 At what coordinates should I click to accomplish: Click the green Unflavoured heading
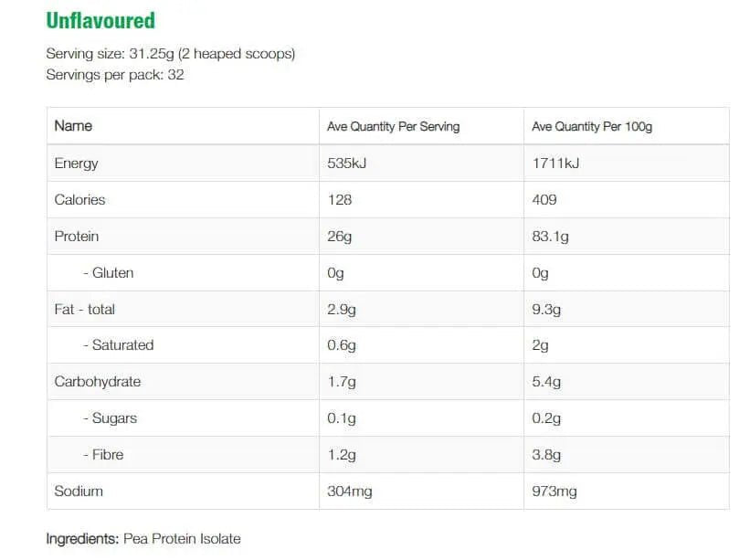point(100,21)
